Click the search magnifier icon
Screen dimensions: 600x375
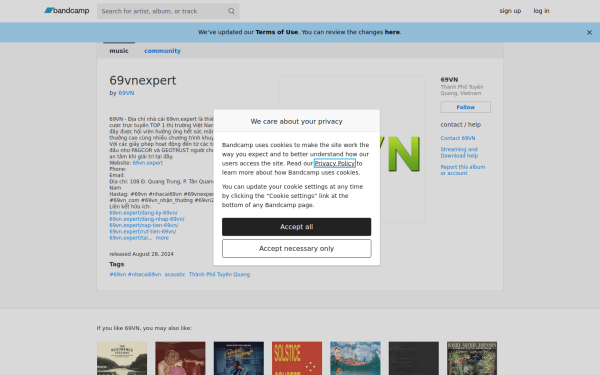pos(231,11)
